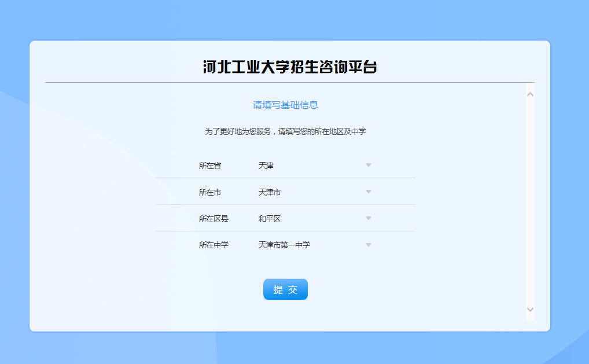This screenshot has width=589, height=364.
Task: Click the scrollbar up chevron icon
Action: (530, 94)
